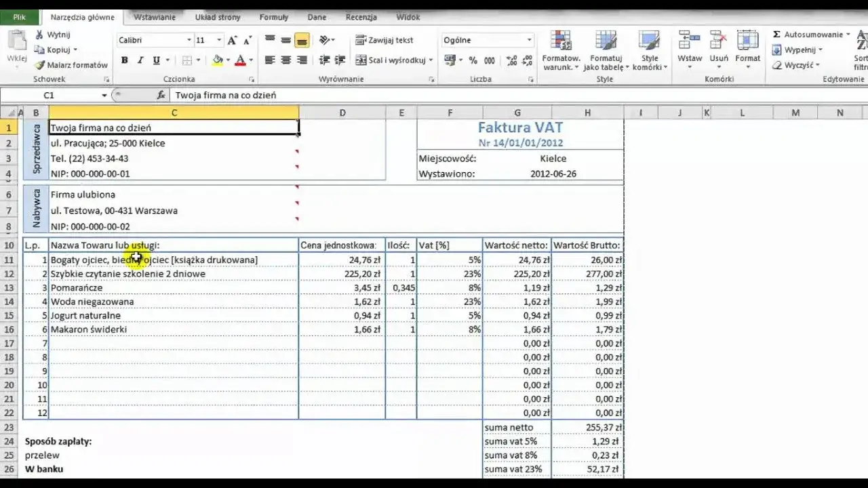Switch to the Recenzja tab
The image size is (868, 488).
(x=361, y=17)
